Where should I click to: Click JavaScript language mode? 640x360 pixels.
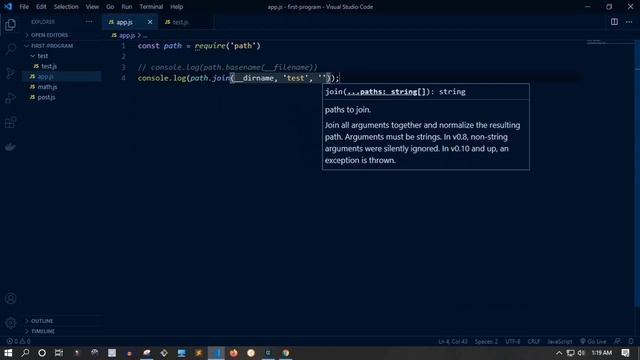pyautogui.click(x=560, y=341)
